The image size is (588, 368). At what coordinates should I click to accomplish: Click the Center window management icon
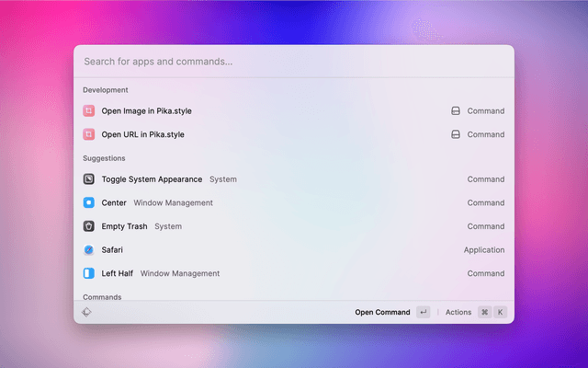tap(89, 202)
